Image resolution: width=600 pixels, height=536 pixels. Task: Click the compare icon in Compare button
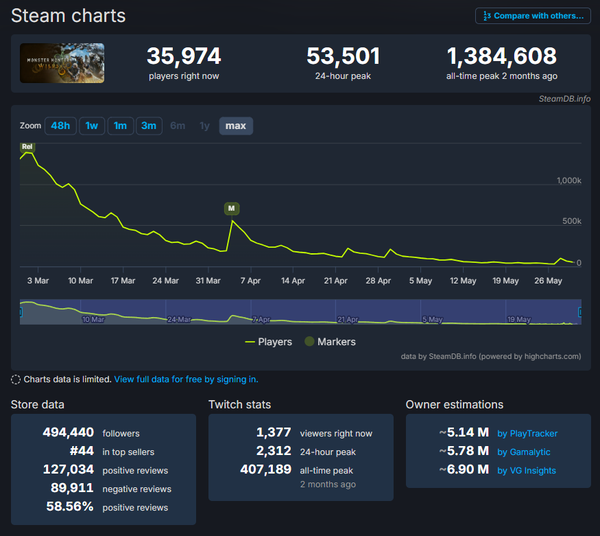(x=487, y=16)
